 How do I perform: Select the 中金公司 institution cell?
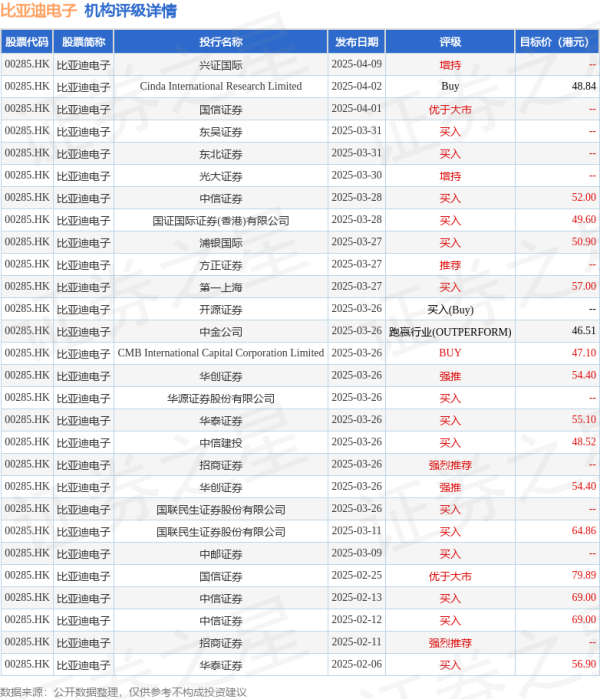point(221,332)
